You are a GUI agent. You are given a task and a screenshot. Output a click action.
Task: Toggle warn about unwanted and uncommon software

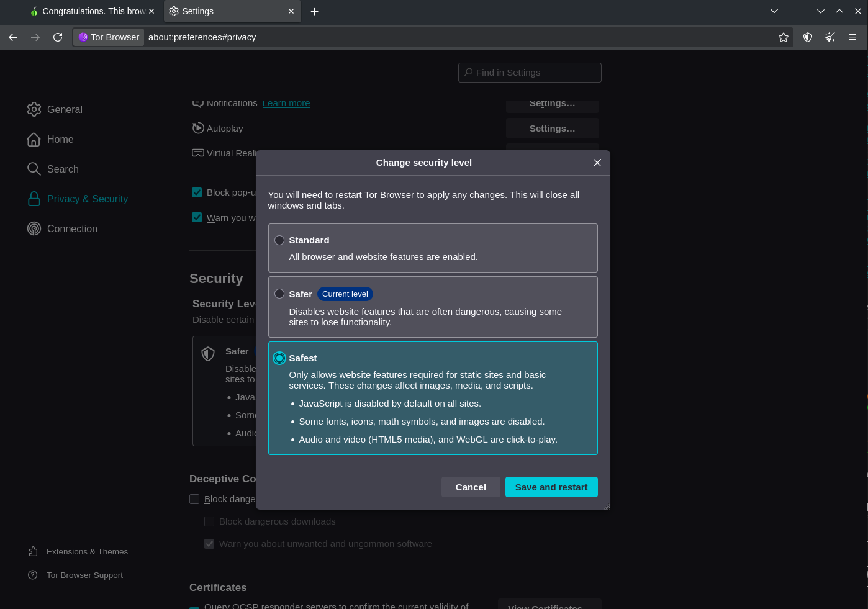209,544
